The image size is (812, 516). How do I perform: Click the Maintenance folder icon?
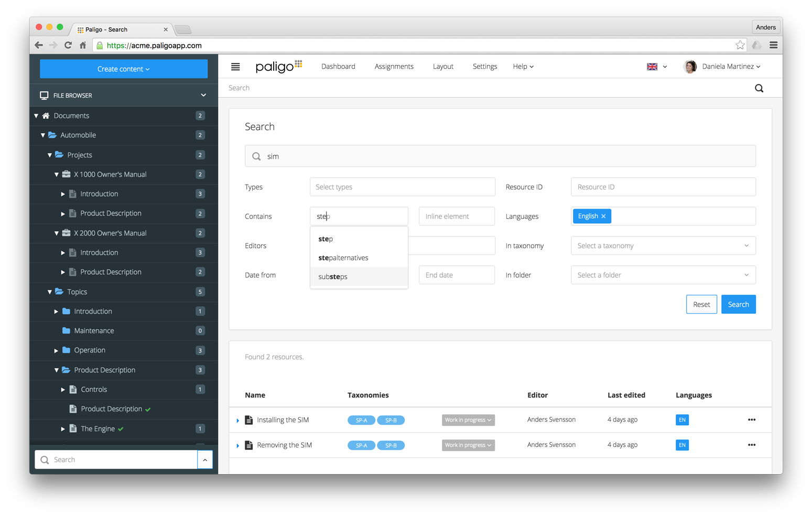pos(66,330)
